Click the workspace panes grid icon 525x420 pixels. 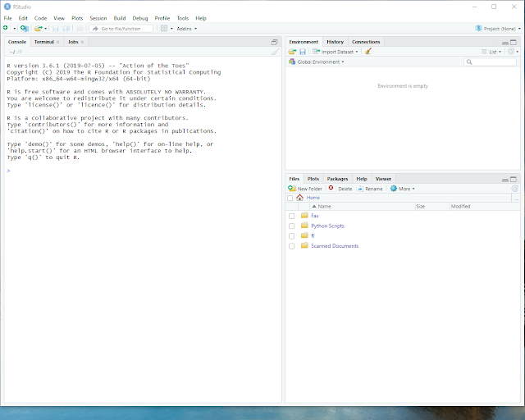point(164,29)
